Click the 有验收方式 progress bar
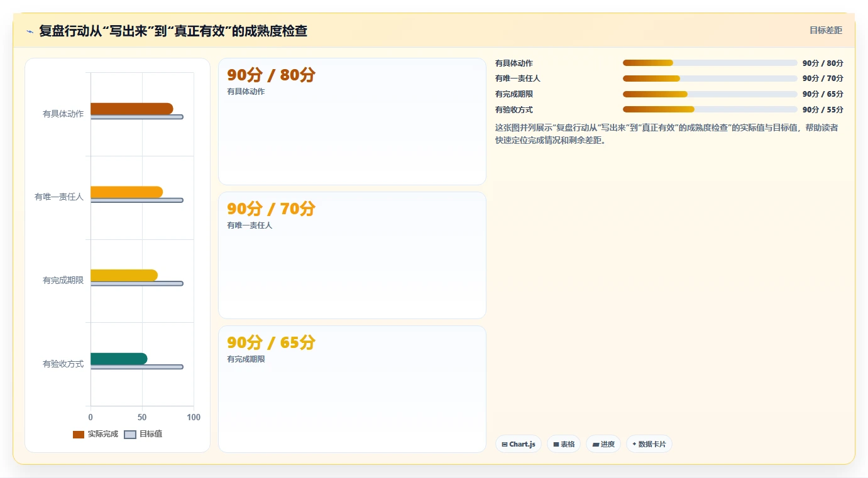 pos(710,109)
